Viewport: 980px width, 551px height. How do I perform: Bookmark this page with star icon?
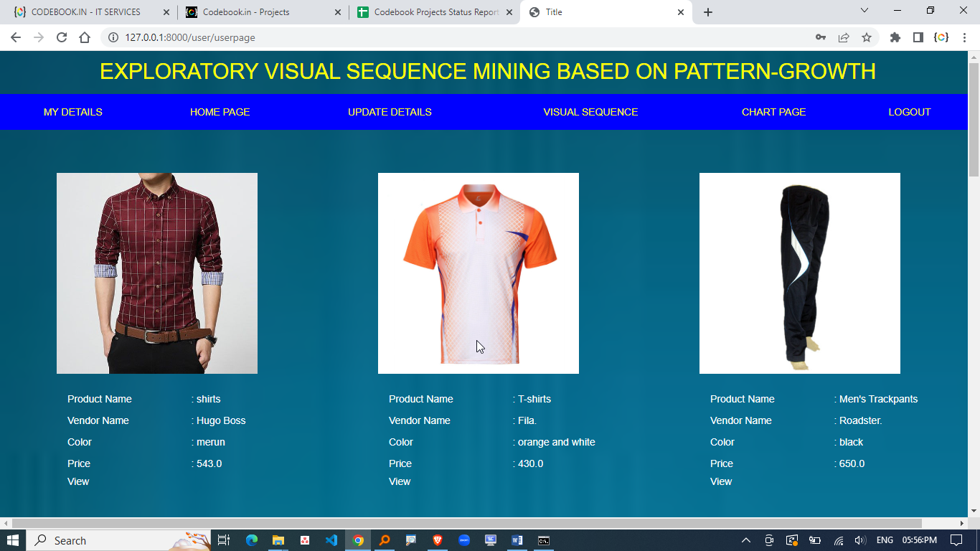[x=867, y=37]
